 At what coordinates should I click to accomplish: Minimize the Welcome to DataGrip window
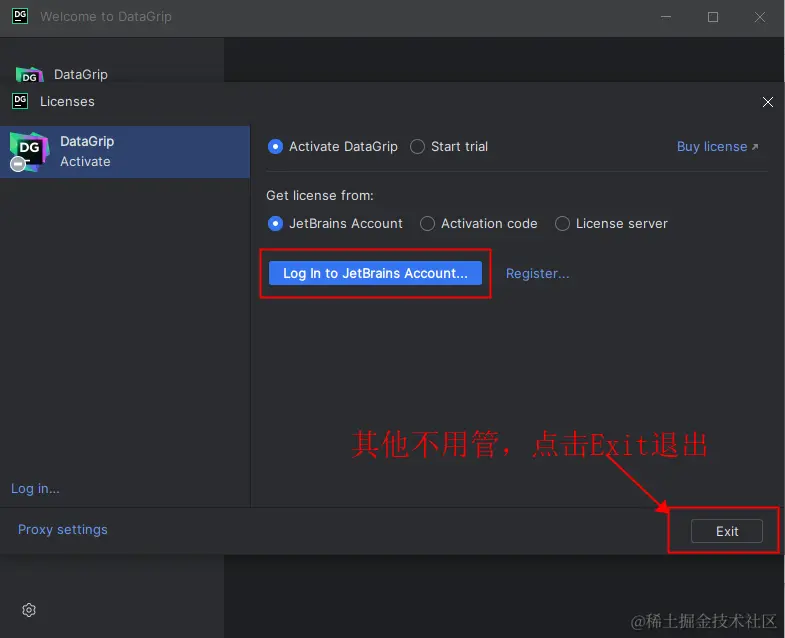(666, 17)
